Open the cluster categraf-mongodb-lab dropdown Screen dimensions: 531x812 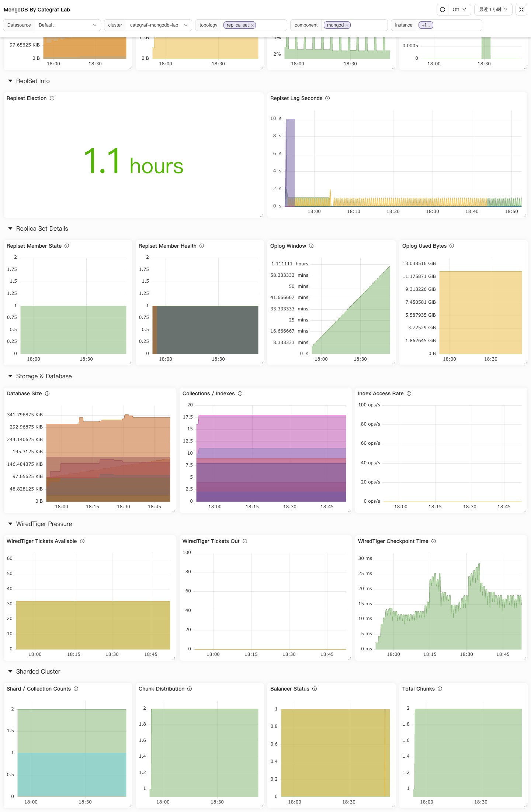pyautogui.click(x=159, y=25)
